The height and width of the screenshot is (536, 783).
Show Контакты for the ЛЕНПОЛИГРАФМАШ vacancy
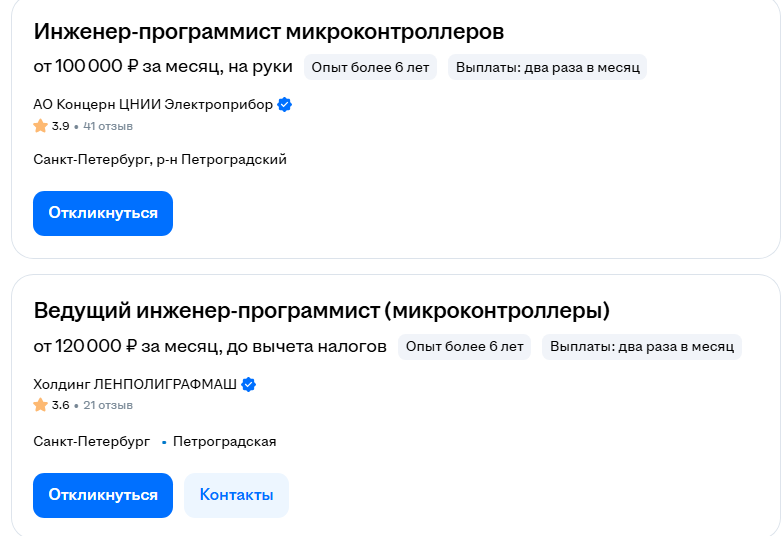236,495
